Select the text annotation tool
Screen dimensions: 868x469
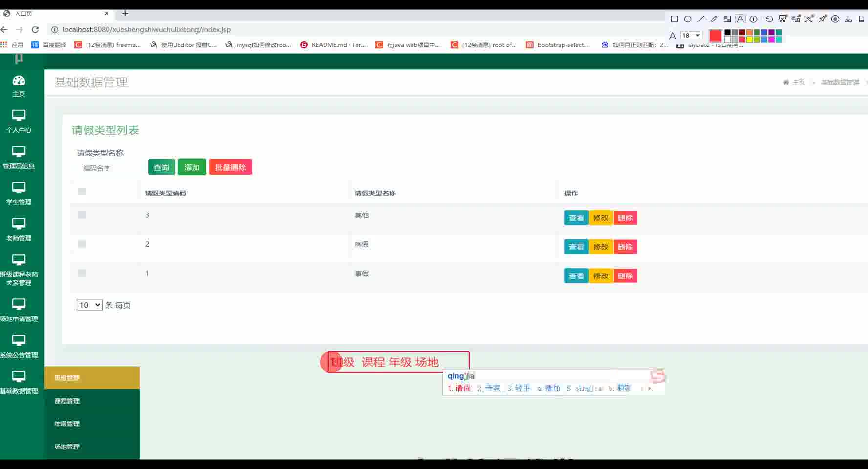tap(740, 19)
